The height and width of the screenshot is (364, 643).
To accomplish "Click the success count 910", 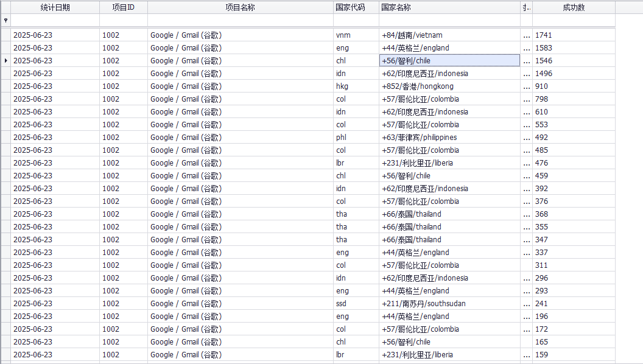I will coord(574,86).
